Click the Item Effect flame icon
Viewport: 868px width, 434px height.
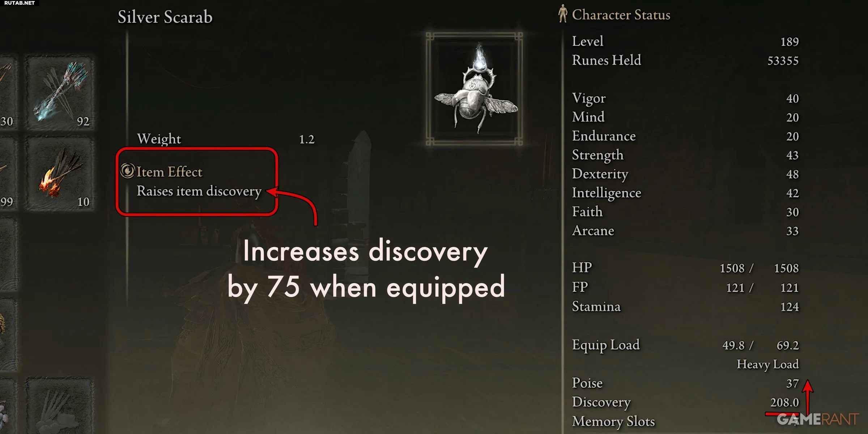tap(127, 171)
